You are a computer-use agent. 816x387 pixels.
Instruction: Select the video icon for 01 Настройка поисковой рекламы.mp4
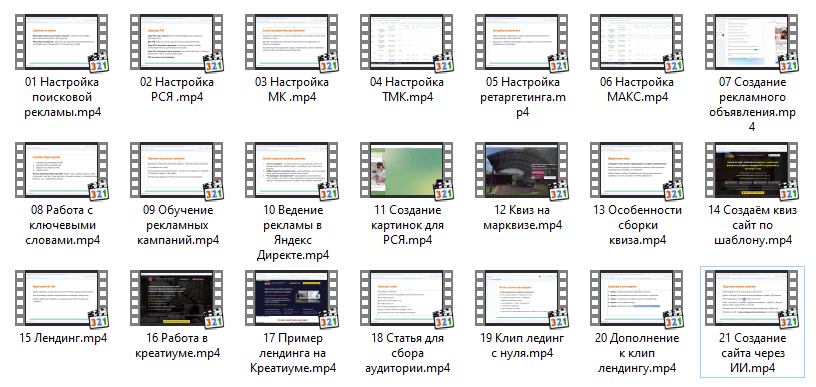coord(62,43)
